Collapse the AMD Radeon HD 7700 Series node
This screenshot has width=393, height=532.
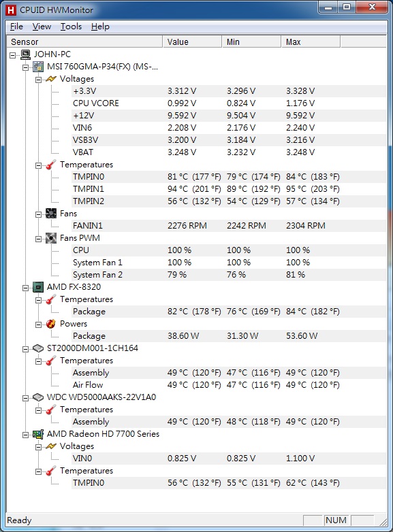(x=25, y=435)
